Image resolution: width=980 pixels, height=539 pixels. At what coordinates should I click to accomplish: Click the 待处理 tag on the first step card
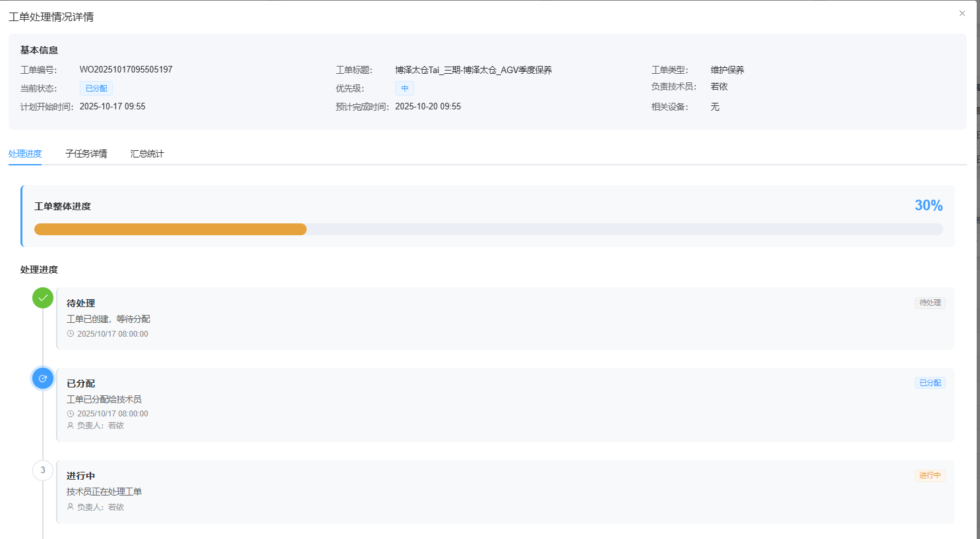point(930,303)
